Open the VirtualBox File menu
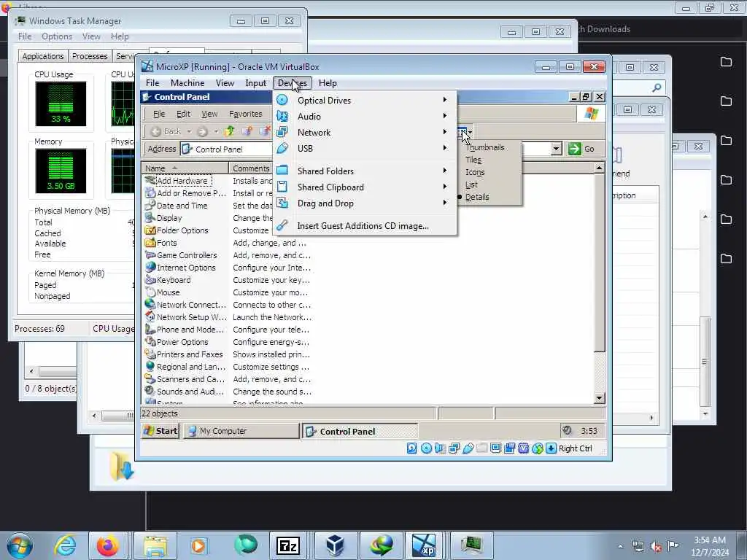This screenshot has height=560, width=747. 152,83
